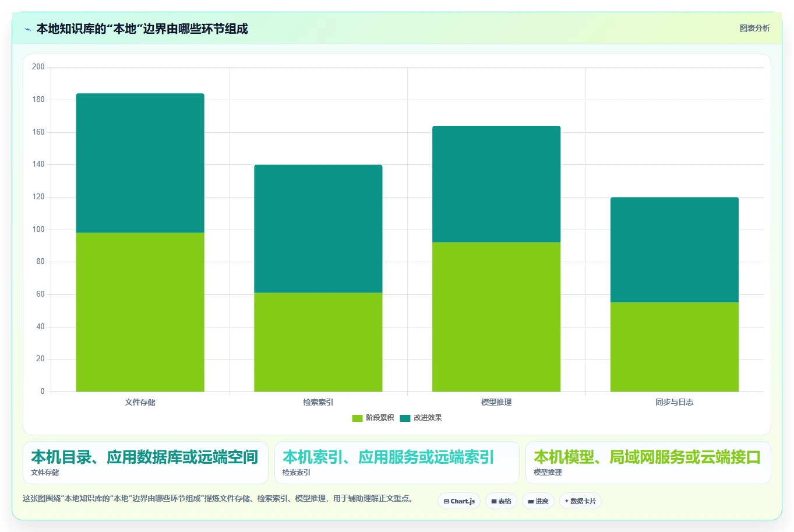Screen dimensions: 794x532
Task: Click the teal segment of the 模型推理 bar
Action: [496, 184]
